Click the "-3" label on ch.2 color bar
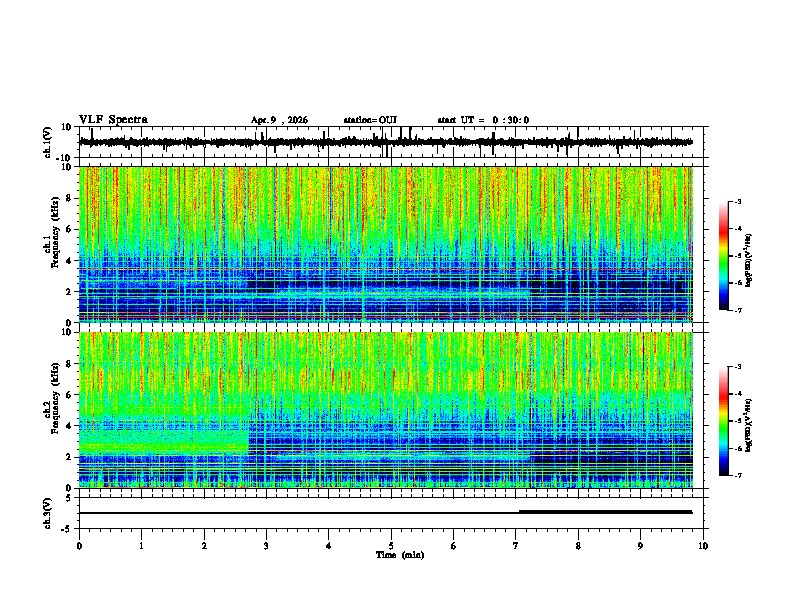The height and width of the screenshot is (612, 792). (x=738, y=367)
